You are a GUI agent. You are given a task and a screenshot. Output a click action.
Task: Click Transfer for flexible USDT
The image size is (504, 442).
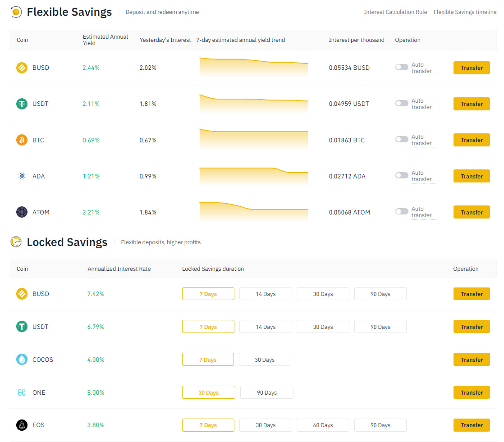pos(472,104)
